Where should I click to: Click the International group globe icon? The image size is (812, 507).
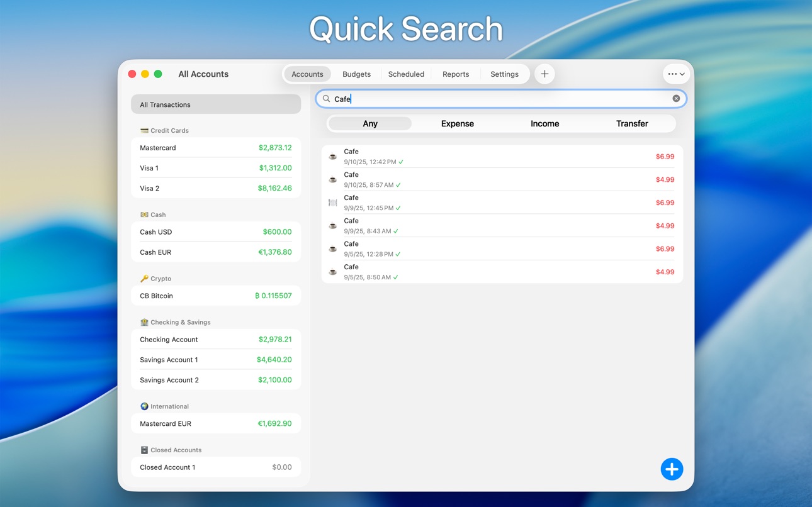pyautogui.click(x=144, y=406)
